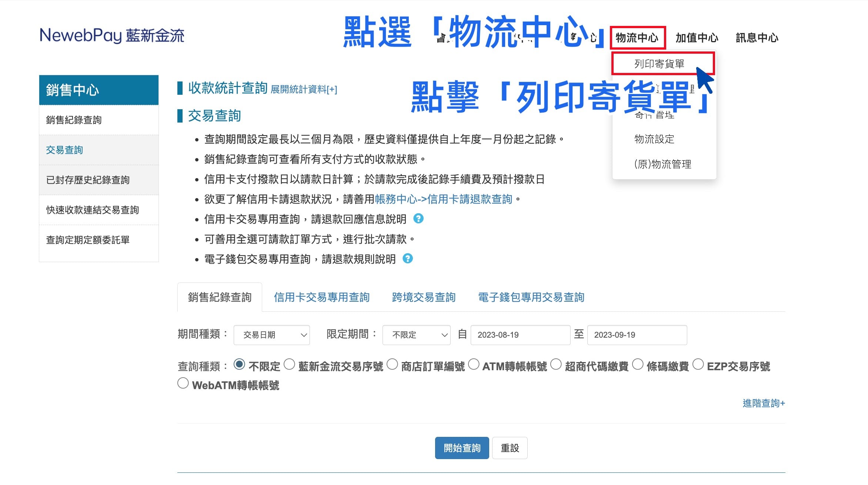The height and width of the screenshot is (485, 868).
Task: Click the 開始查詢 button
Action: pyautogui.click(x=462, y=448)
